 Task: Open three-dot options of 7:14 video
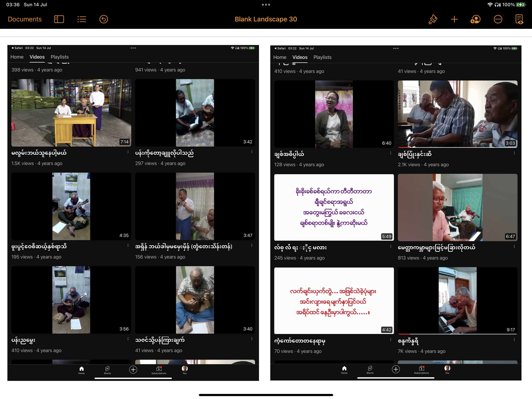[x=128, y=152]
